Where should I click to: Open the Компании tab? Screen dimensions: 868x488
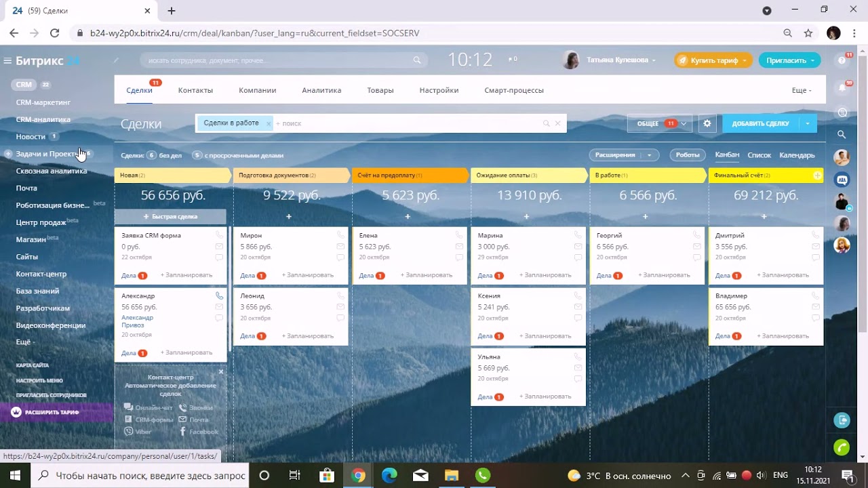point(257,90)
